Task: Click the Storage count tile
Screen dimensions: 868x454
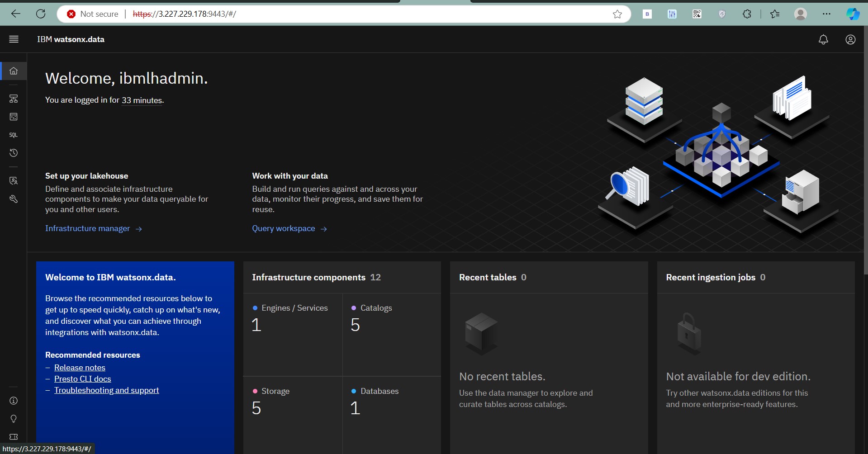Action: 293,415
